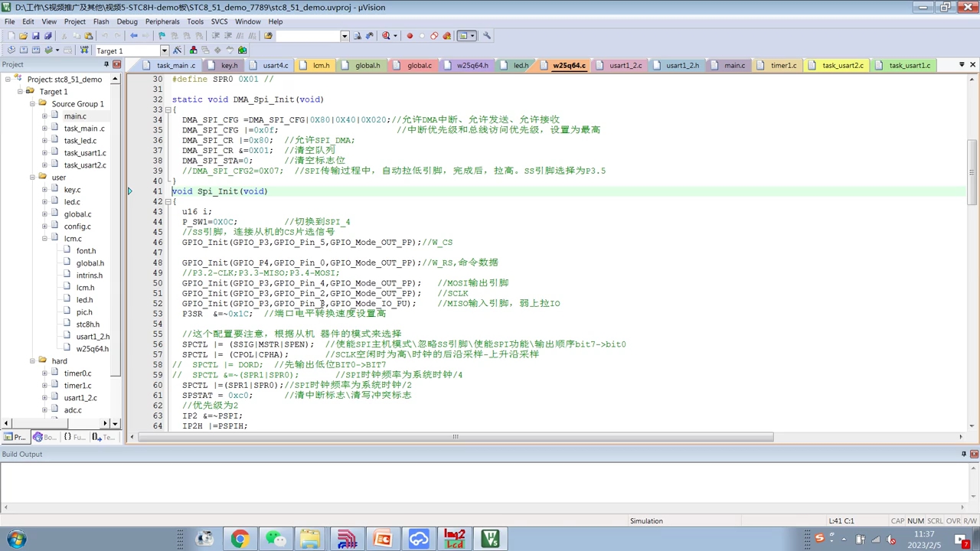Open Options for Target wand icon
This screenshot has height=551, width=980.
pos(178,51)
